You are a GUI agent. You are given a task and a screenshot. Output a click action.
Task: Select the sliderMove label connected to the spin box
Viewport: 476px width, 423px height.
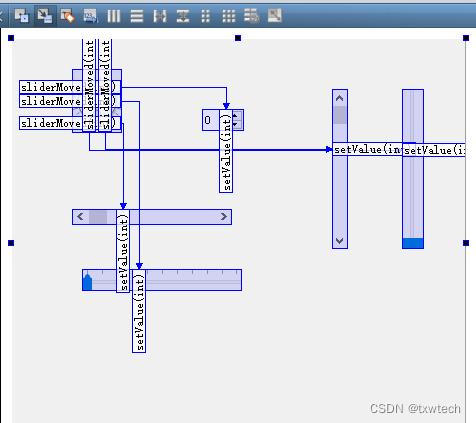70,87
